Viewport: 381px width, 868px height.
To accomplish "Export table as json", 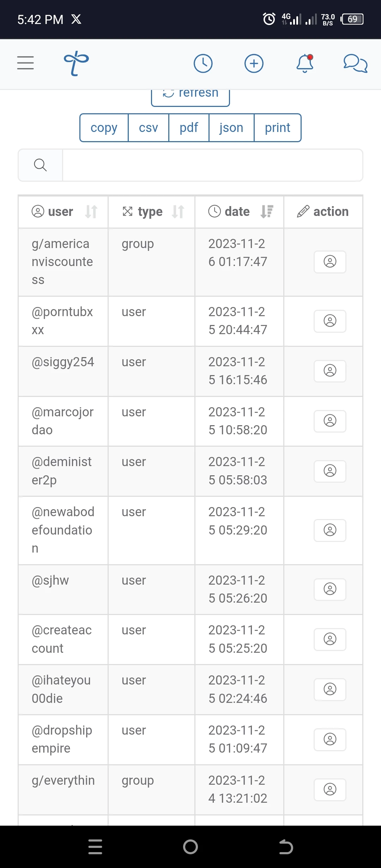I will (231, 128).
